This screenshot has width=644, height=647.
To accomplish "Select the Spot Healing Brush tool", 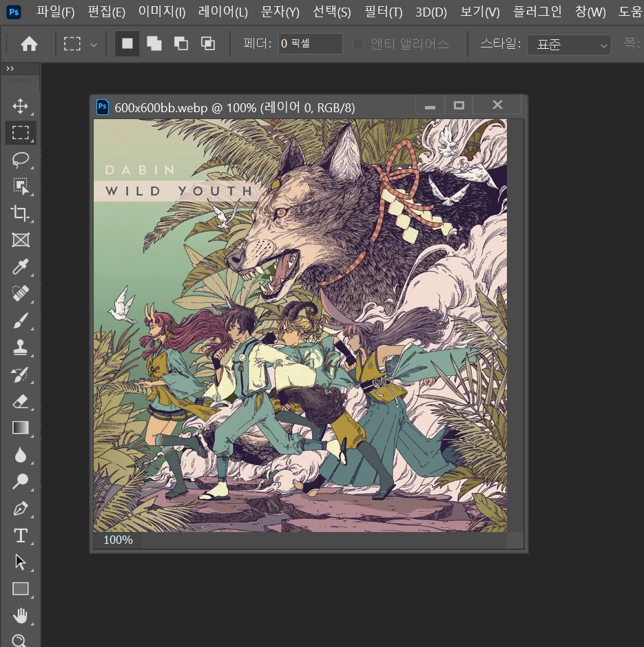I will pos(20,294).
